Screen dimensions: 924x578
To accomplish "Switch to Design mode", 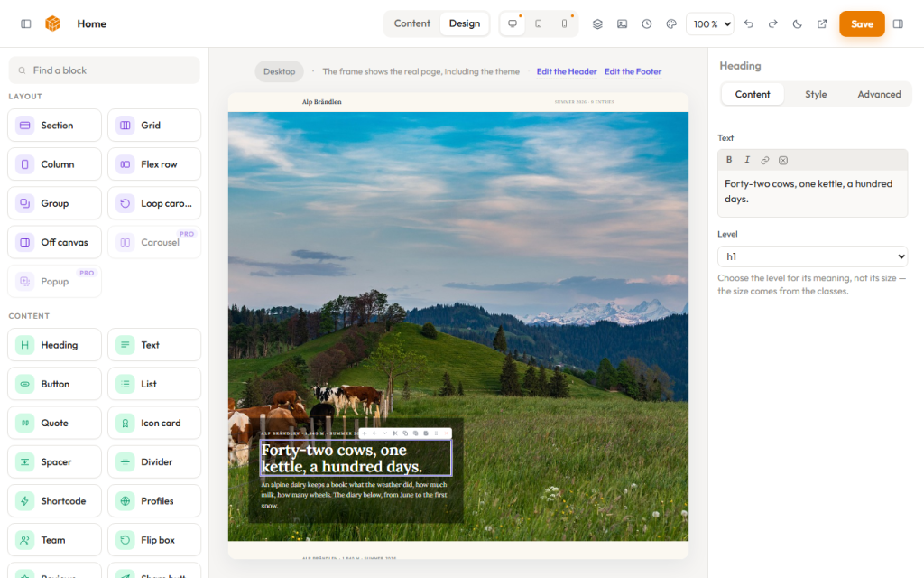I will tap(465, 23).
